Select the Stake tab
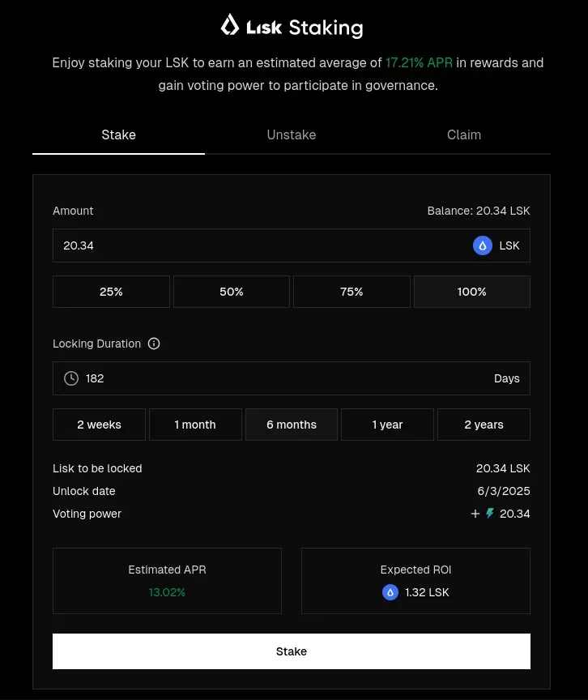This screenshot has height=700, width=588. coord(119,134)
